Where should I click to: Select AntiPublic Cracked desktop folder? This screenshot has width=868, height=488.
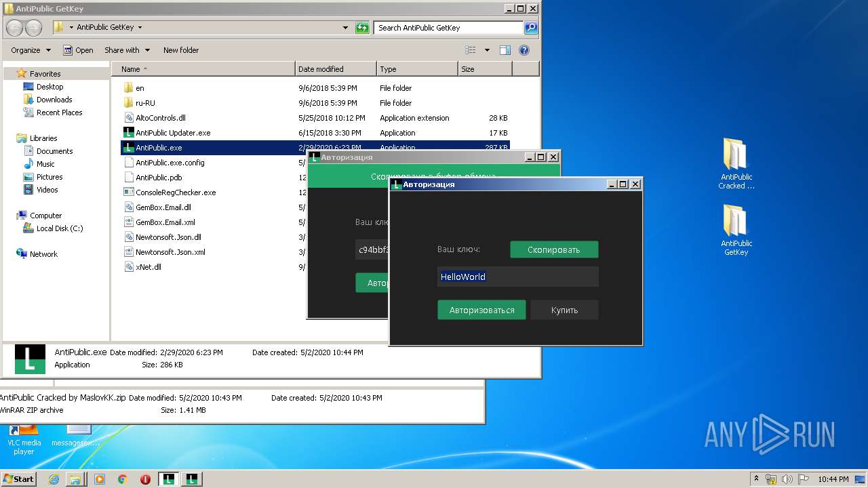(736, 163)
